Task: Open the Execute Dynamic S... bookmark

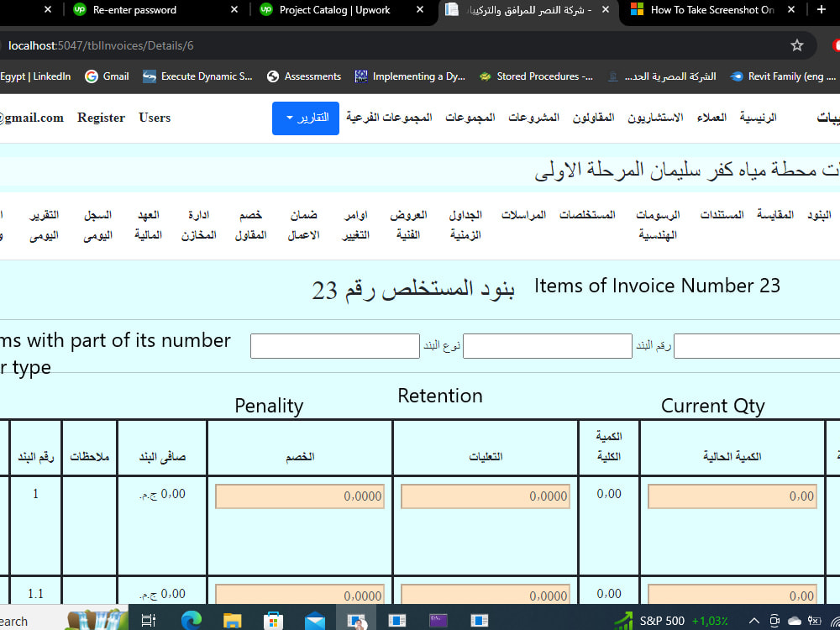Action: (x=197, y=76)
